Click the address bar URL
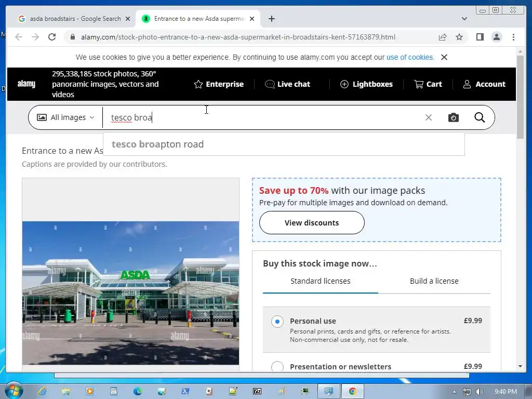The width and height of the screenshot is (532, 399). tap(238, 37)
